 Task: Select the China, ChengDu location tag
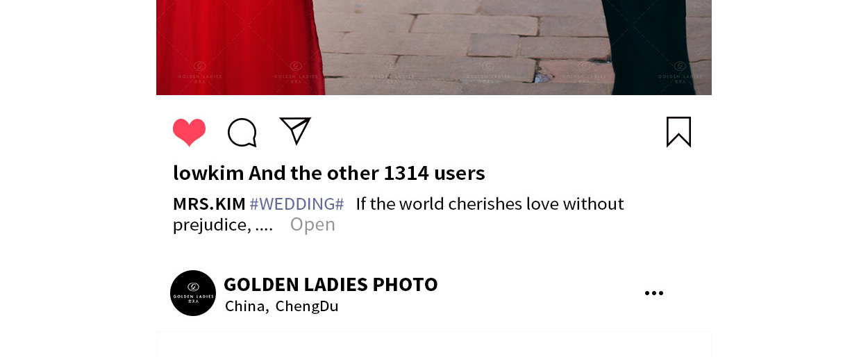281,306
